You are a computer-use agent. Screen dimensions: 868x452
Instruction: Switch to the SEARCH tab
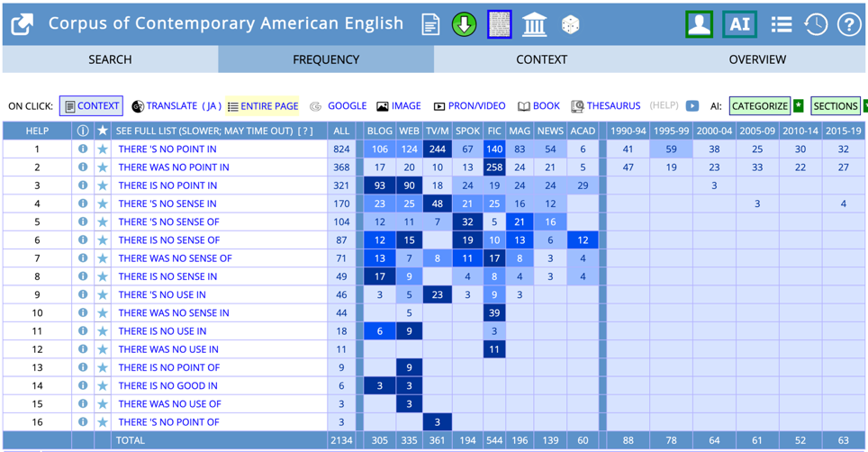(x=110, y=59)
